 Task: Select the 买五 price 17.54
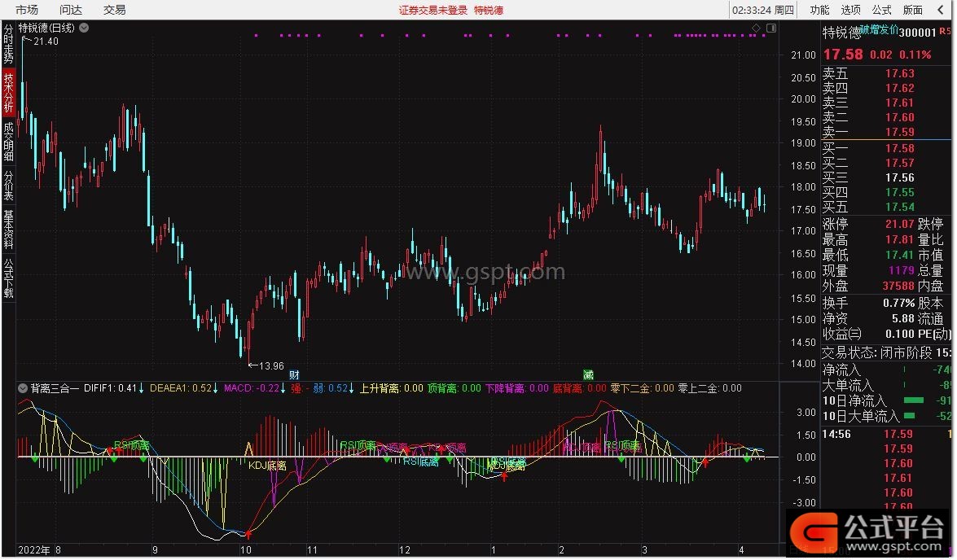click(900, 207)
